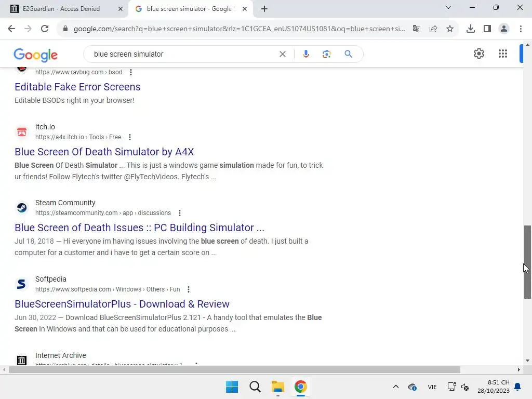Go back to the previous page
The image size is (532, 399).
[x=11, y=29]
